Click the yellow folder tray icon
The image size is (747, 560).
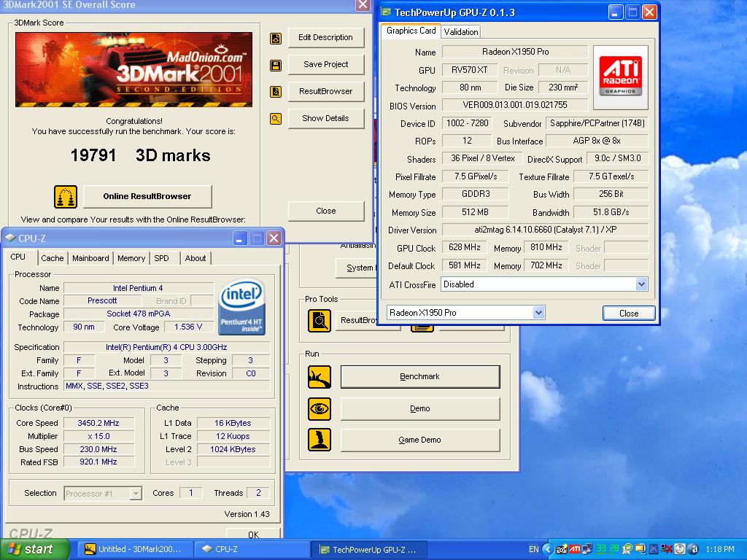640,549
